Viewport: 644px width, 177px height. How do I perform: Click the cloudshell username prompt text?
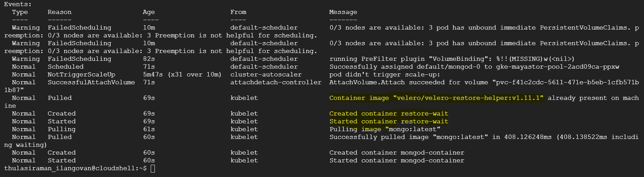(75, 168)
